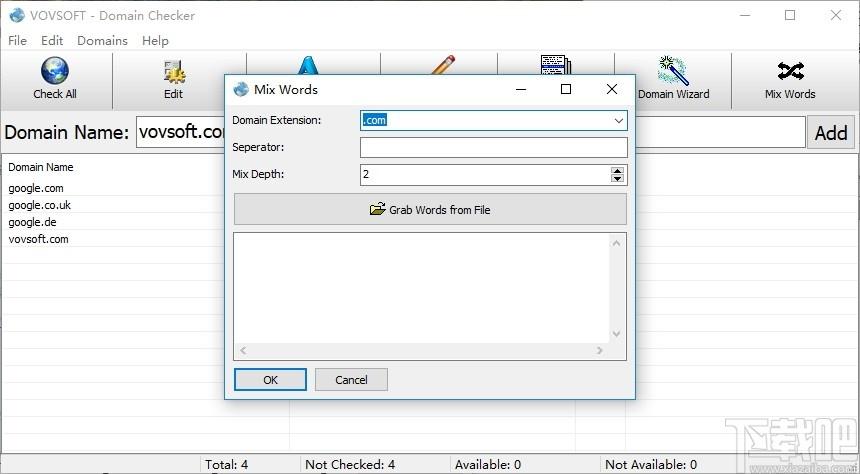Close the Mix Words dialog
The width and height of the screenshot is (860, 474).
click(x=612, y=89)
